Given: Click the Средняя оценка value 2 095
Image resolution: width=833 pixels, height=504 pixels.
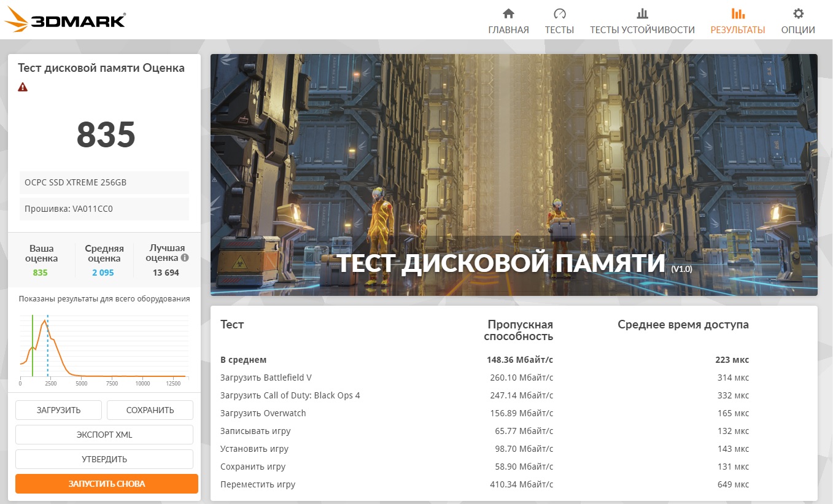Looking at the screenshot, I should click(x=103, y=273).
